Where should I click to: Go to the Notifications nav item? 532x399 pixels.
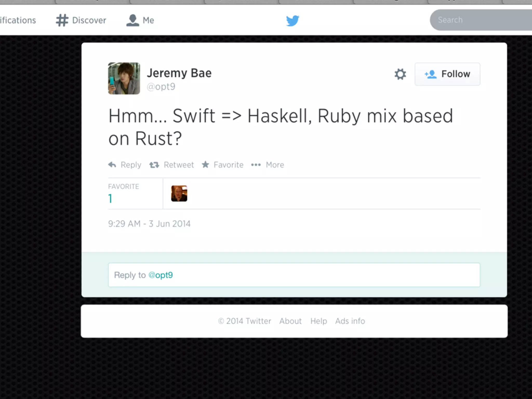click(x=18, y=20)
